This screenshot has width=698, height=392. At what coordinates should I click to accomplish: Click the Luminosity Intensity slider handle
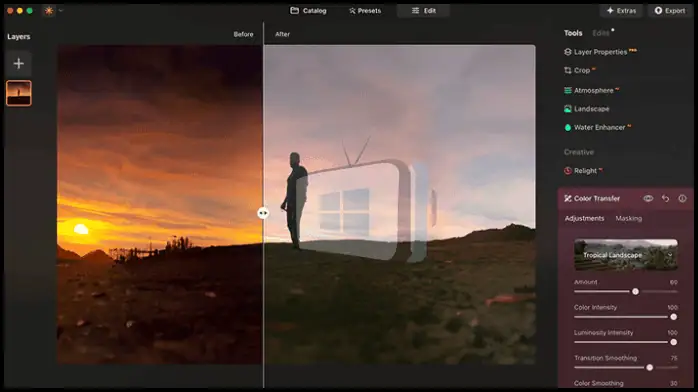click(x=674, y=342)
